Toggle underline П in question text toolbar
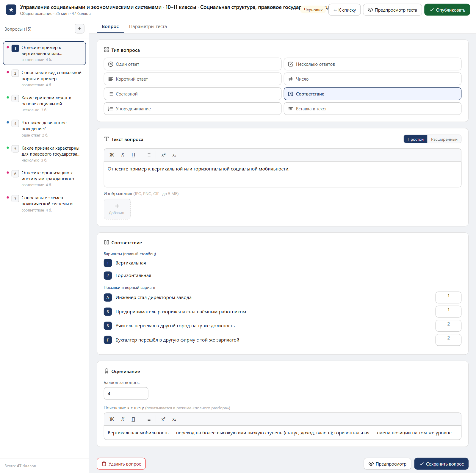The width and height of the screenshot is (476, 473). coord(133,155)
